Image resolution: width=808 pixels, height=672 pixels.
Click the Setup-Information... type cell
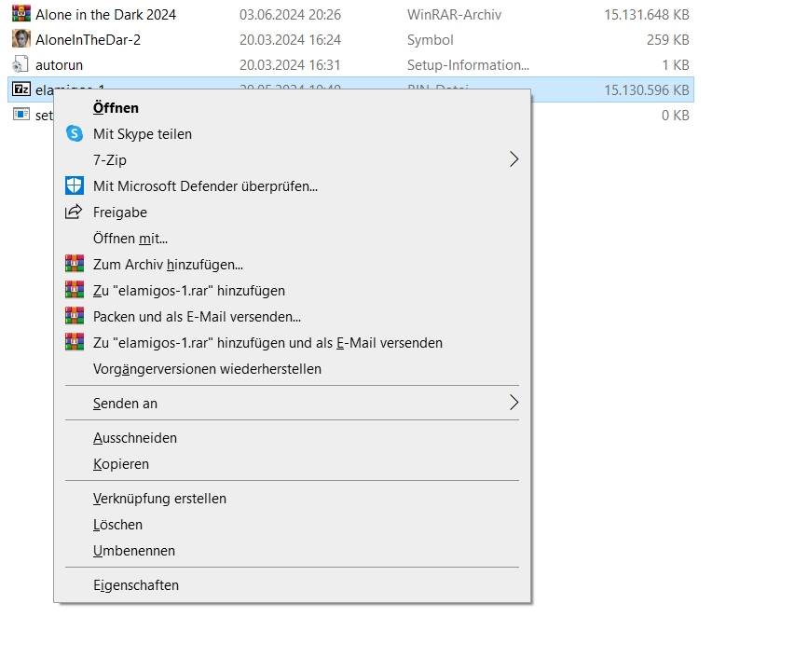(468, 65)
